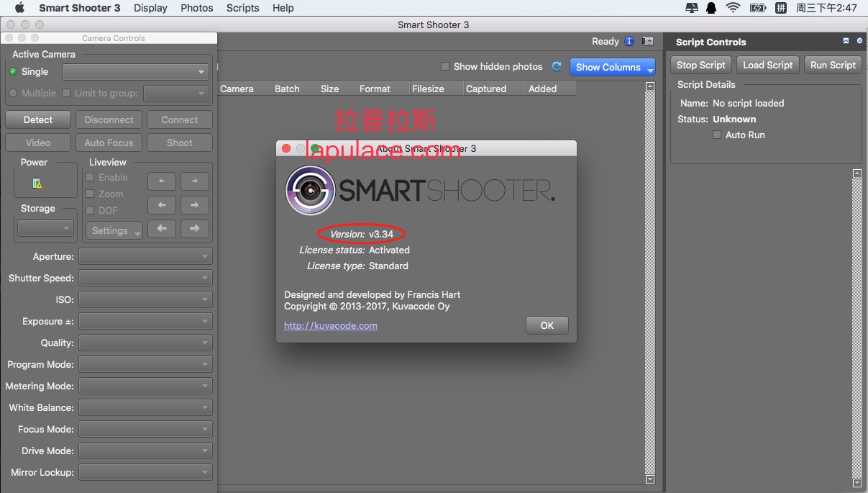Image resolution: width=868 pixels, height=493 pixels.
Task: Click the Load Script button
Action: pyautogui.click(x=767, y=65)
